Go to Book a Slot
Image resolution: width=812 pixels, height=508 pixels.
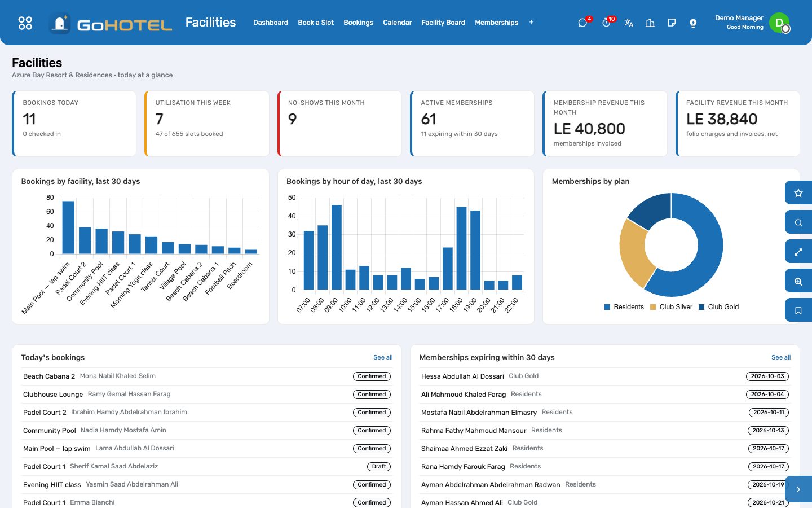click(x=316, y=23)
